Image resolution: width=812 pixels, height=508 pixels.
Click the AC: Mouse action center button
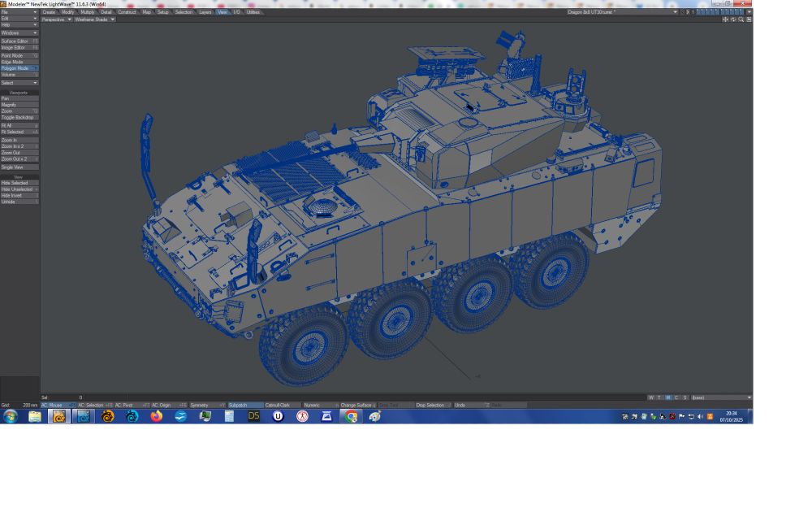click(x=58, y=406)
